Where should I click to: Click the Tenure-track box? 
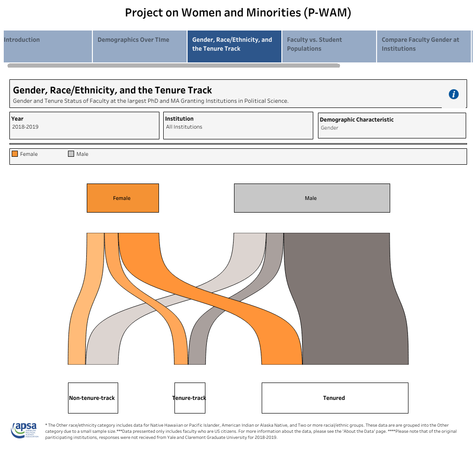(189, 398)
